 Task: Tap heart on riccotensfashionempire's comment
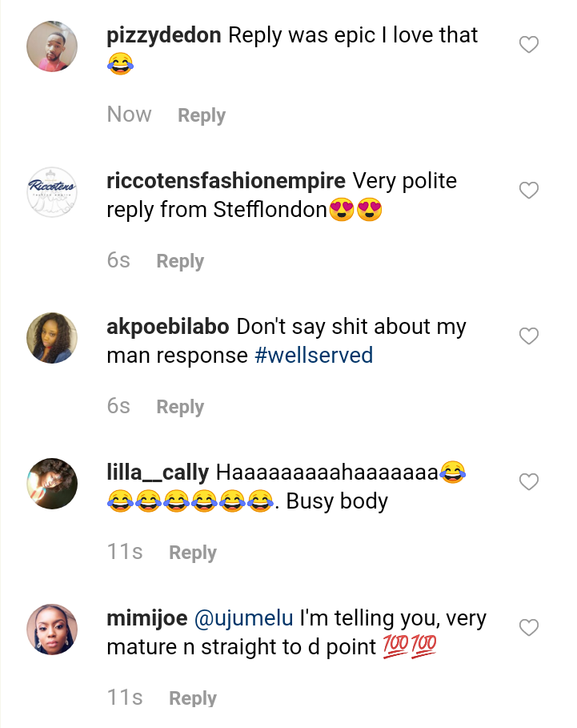529,191
